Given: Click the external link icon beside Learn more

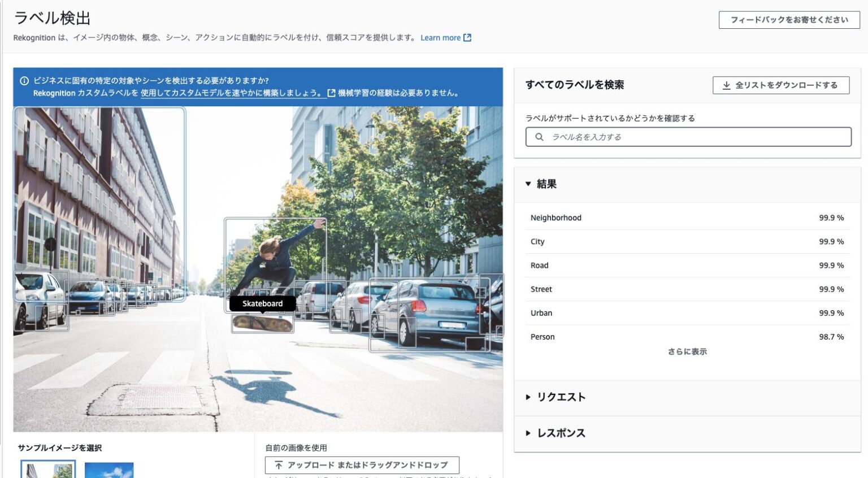Looking at the screenshot, I should click(467, 37).
